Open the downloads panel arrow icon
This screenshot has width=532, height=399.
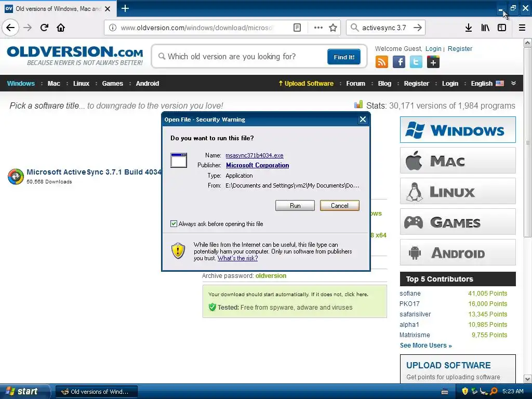pyautogui.click(x=469, y=28)
